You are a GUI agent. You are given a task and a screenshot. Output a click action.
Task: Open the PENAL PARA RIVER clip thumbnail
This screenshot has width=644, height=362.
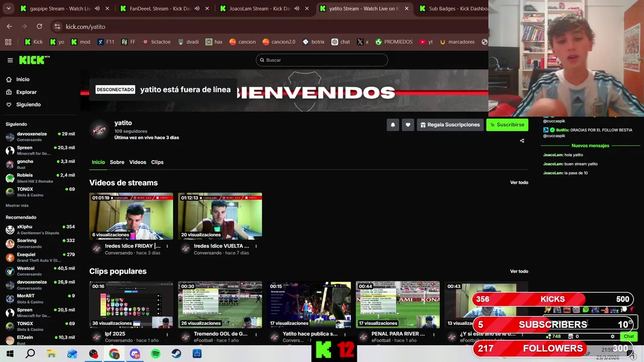[397, 305]
